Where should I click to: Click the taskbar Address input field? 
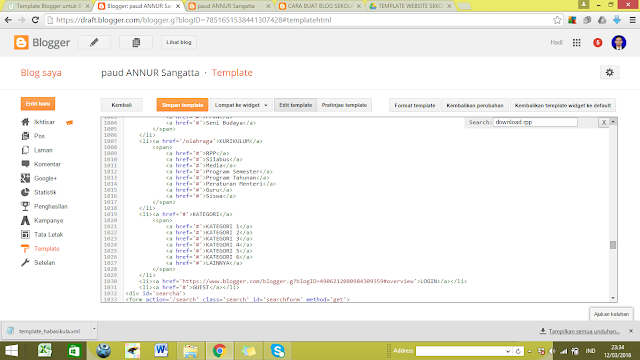tap(460, 351)
